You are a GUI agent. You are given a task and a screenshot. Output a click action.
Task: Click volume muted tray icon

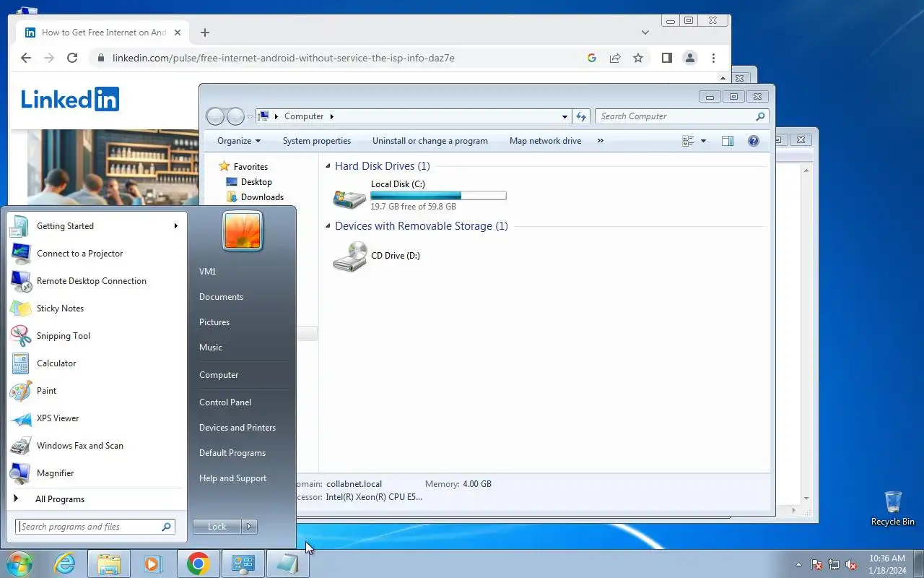coord(852,564)
